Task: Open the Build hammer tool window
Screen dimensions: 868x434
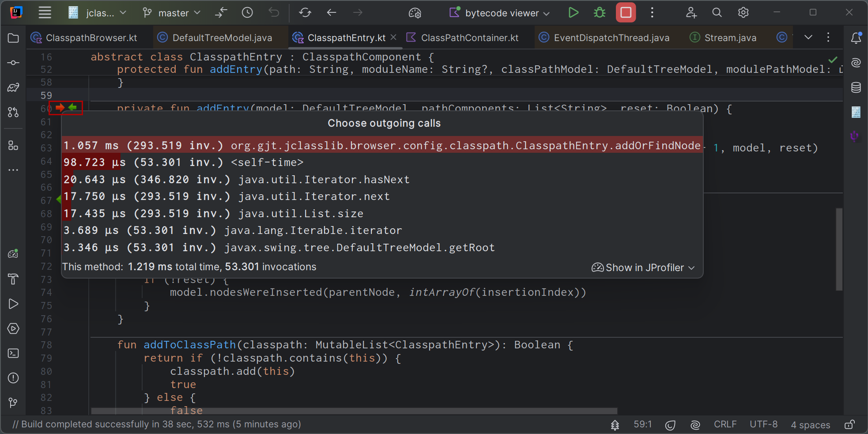Action: tap(13, 279)
